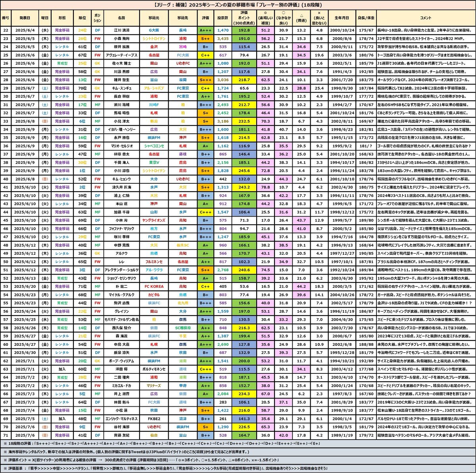Click destination club 北九州
This screenshot has height=473, width=476.
coord(182,303)
